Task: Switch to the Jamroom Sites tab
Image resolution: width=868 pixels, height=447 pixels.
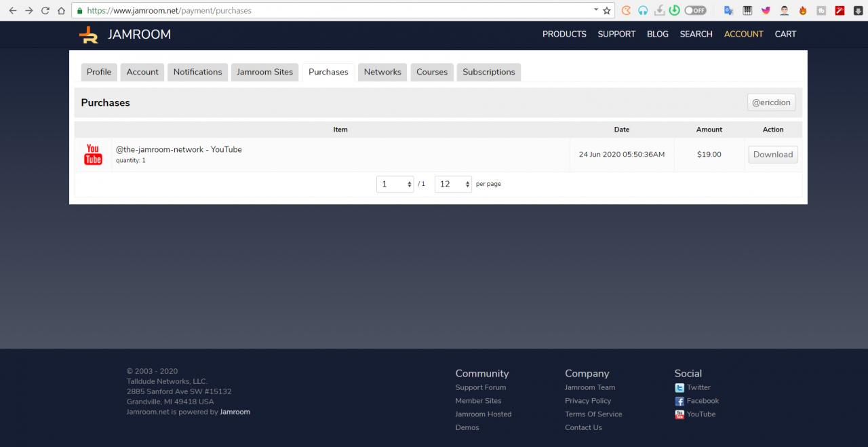Action: 264,72
